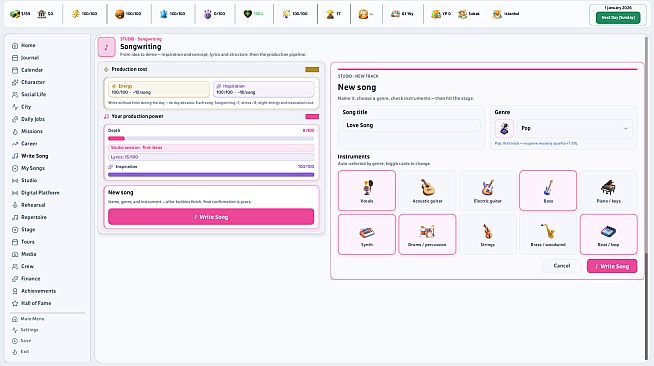Click the purple guitar genre icon beside Pop
Screen dimensions: 654x366
(x=504, y=128)
